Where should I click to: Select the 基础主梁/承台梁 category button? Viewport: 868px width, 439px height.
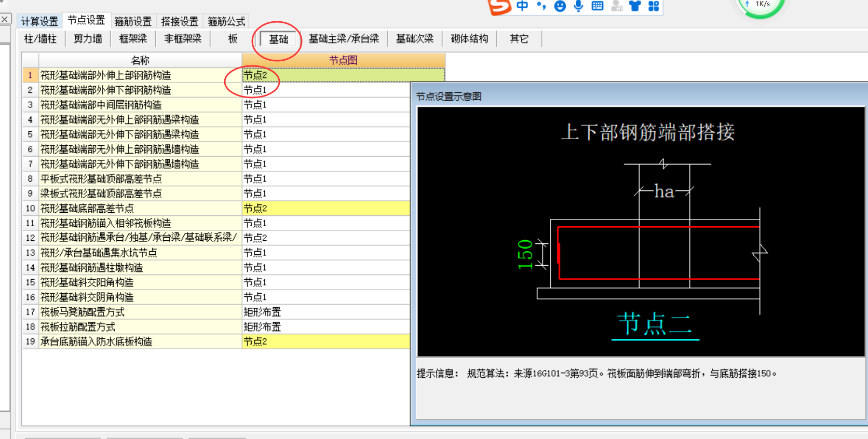pos(344,39)
